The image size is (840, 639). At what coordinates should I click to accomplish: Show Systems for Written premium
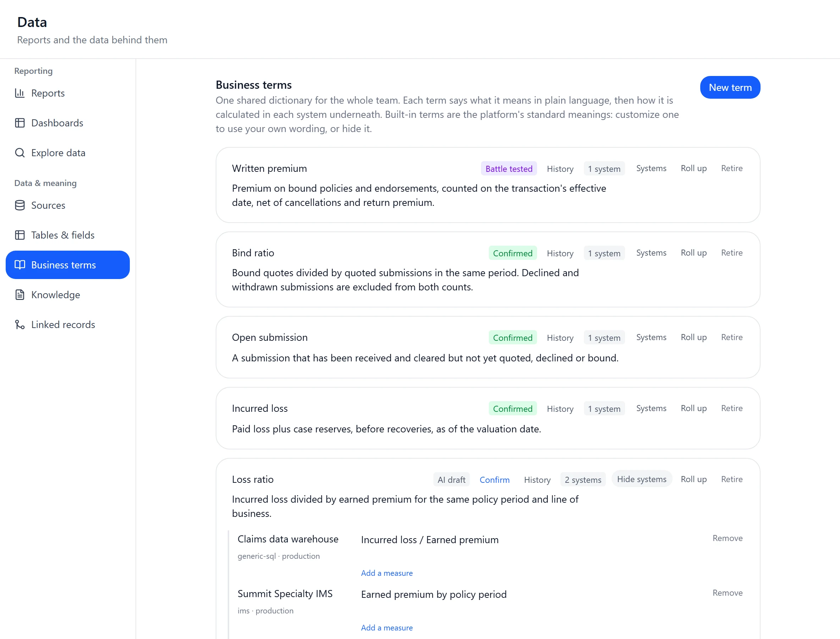click(x=651, y=168)
